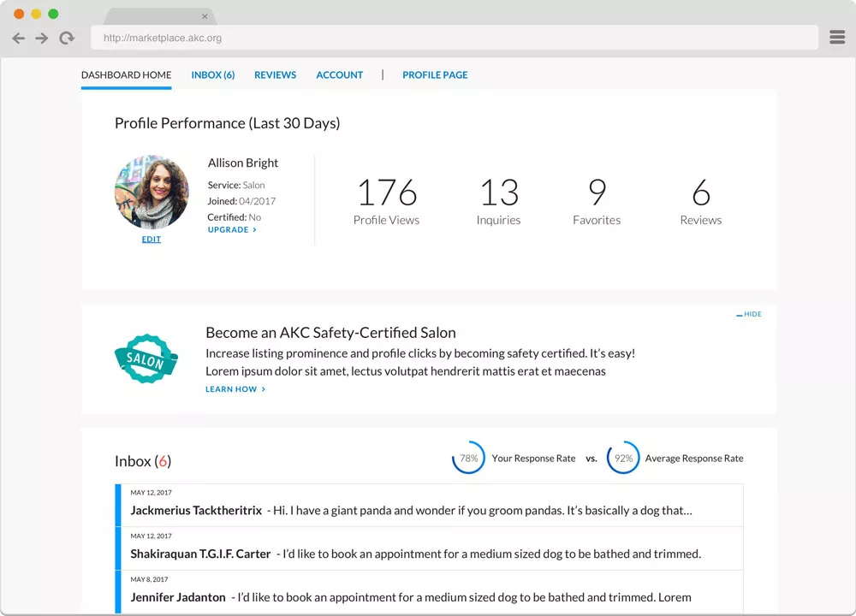Hide the AKC Safety-Certified banner
Screen dimensions: 856x616
pos(749,315)
